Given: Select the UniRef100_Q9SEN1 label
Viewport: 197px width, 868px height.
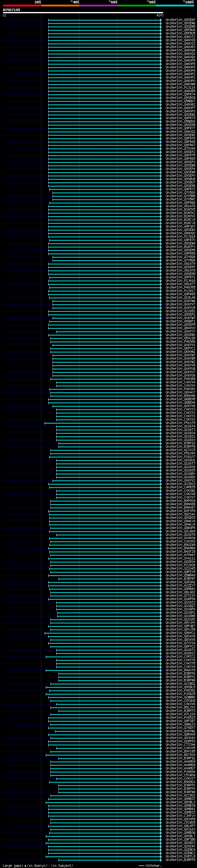Looking at the screenshot, I should point(180,115).
